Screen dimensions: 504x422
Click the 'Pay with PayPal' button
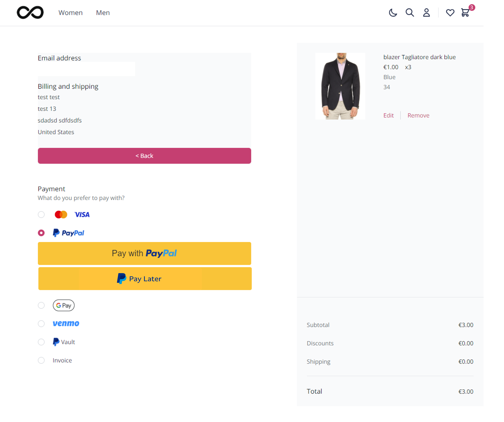click(x=144, y=254)
